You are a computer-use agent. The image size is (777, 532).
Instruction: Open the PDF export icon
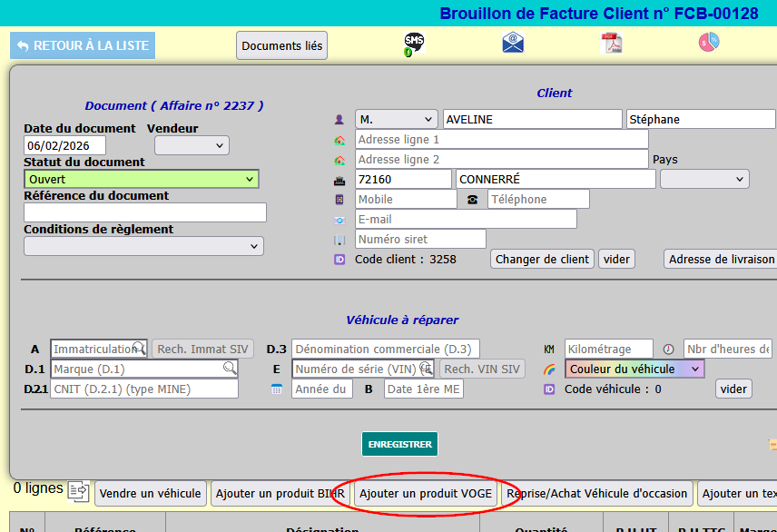pyautogui.click(x=611, y=43)
